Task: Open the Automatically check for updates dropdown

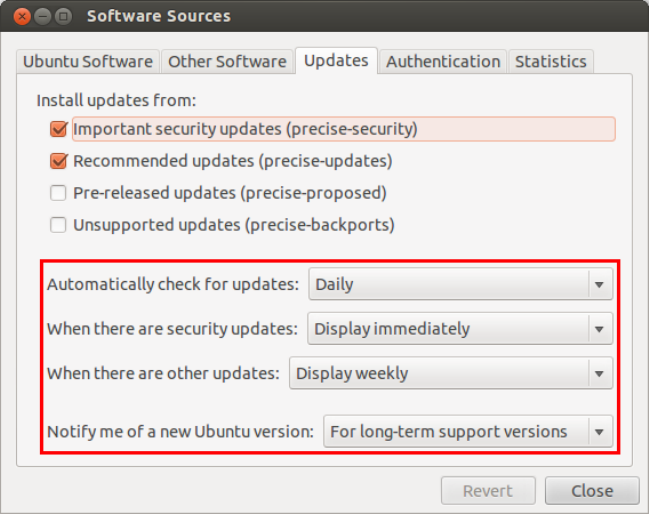Action: coord(460,284)
